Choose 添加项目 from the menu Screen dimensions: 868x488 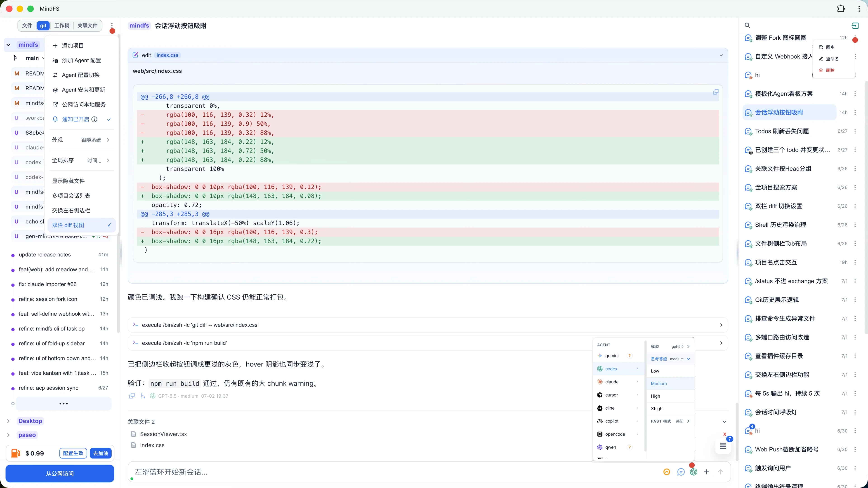(81, 45)
